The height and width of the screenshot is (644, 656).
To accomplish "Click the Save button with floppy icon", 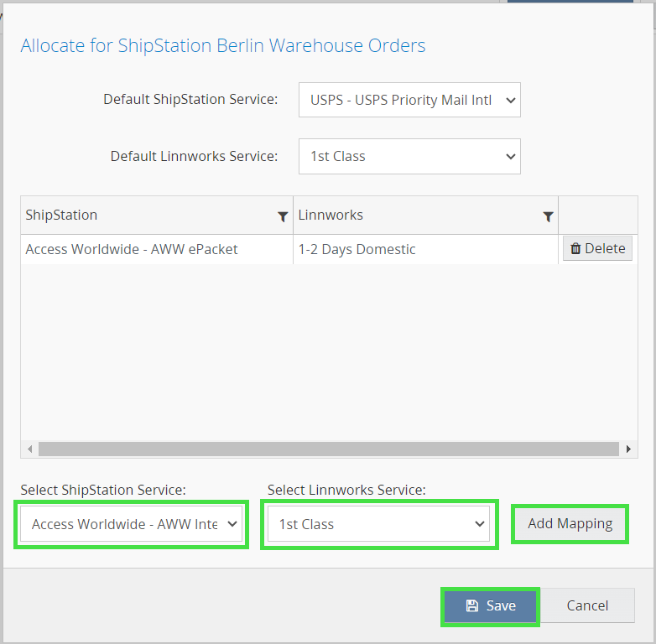I will [491, 605].
